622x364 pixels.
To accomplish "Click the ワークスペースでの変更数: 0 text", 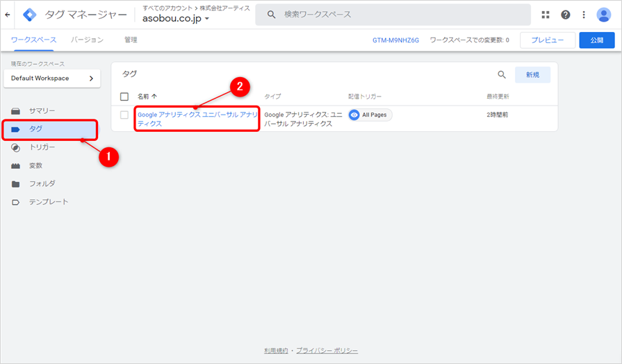I will point(469,40).
